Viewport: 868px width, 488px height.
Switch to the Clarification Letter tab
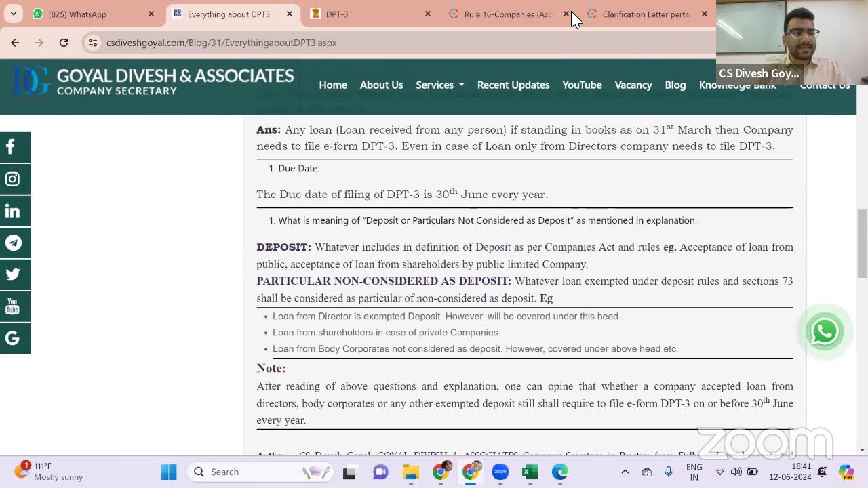(x=646, y=14)
